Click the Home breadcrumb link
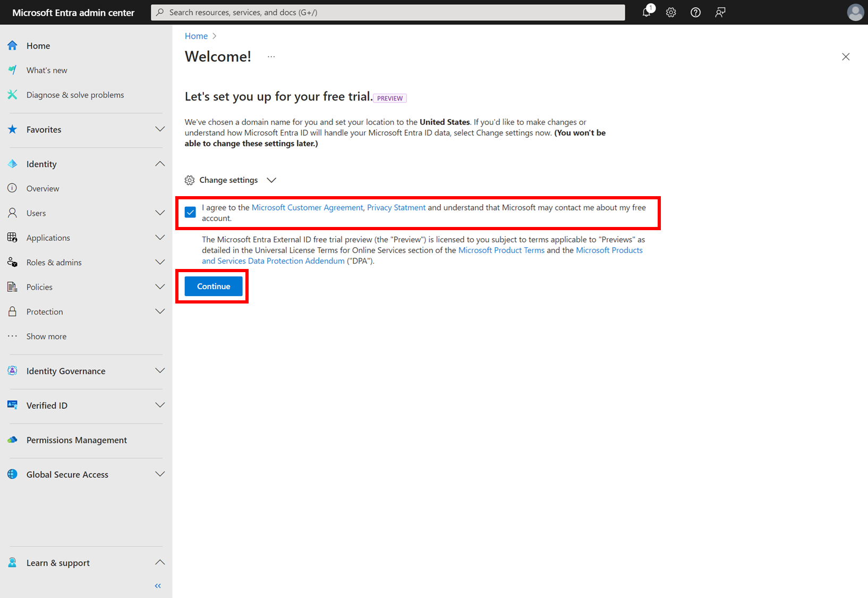Screen dimensions: 868x598 click(x=196, y=36)
